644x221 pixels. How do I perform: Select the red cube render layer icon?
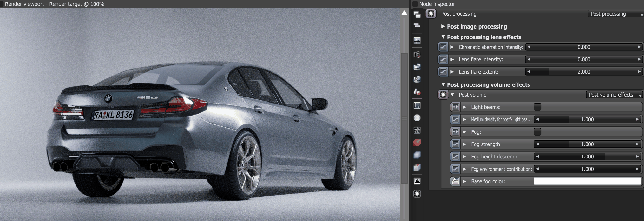click(x=417, y=143)
